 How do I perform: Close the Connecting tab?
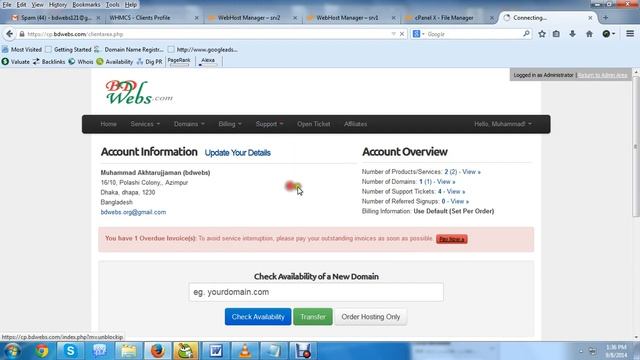click(x=590, y=18)
